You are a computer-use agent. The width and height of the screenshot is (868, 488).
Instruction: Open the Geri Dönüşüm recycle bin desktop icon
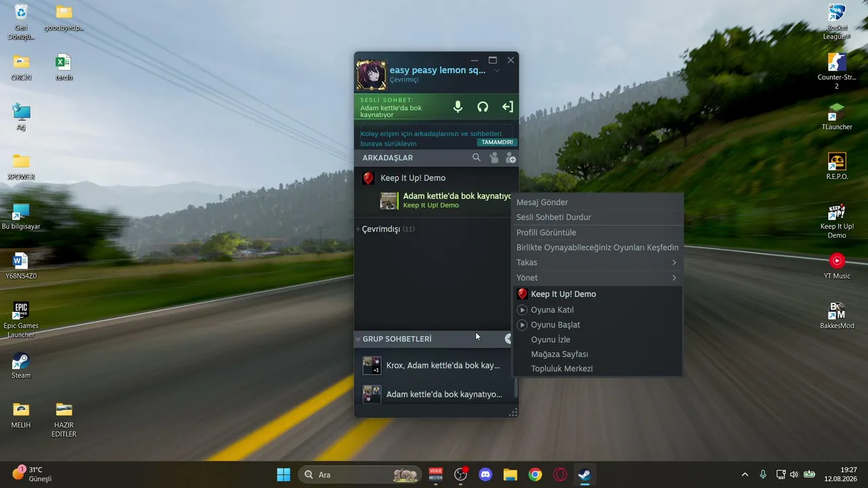click(x=21, y=22)
